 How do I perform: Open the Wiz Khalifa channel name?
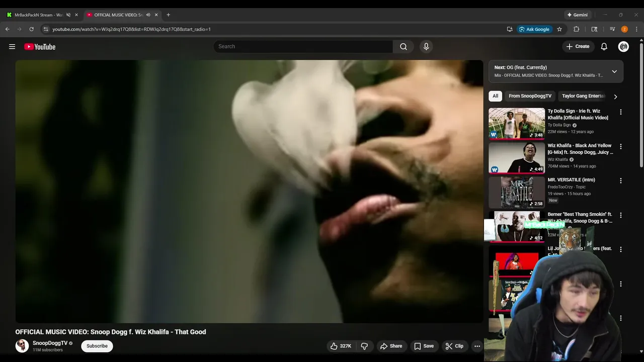tap(557, 159)
